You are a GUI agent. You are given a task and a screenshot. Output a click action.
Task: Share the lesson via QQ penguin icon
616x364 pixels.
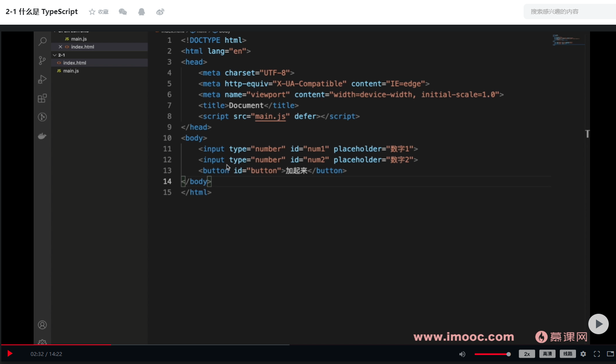pos(142,12)
